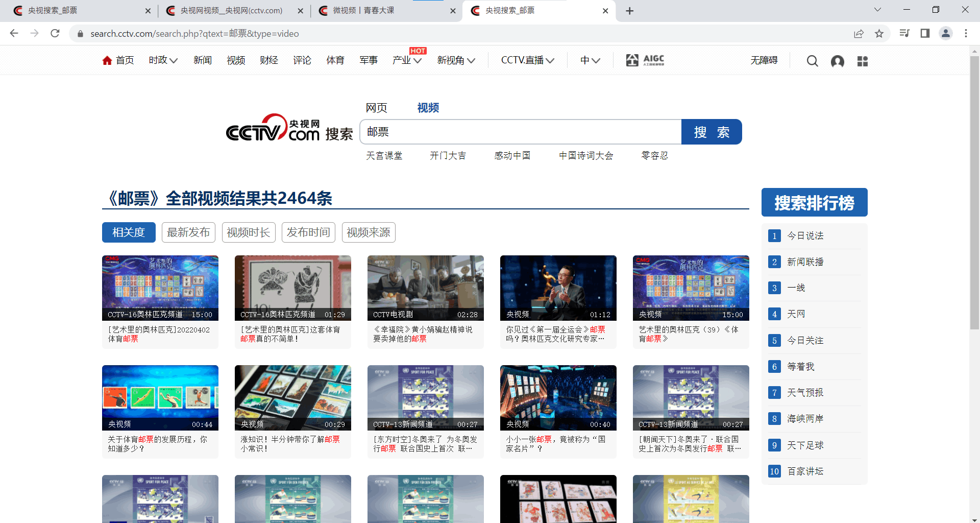Filter results by 发布时间

pos(308,232)
